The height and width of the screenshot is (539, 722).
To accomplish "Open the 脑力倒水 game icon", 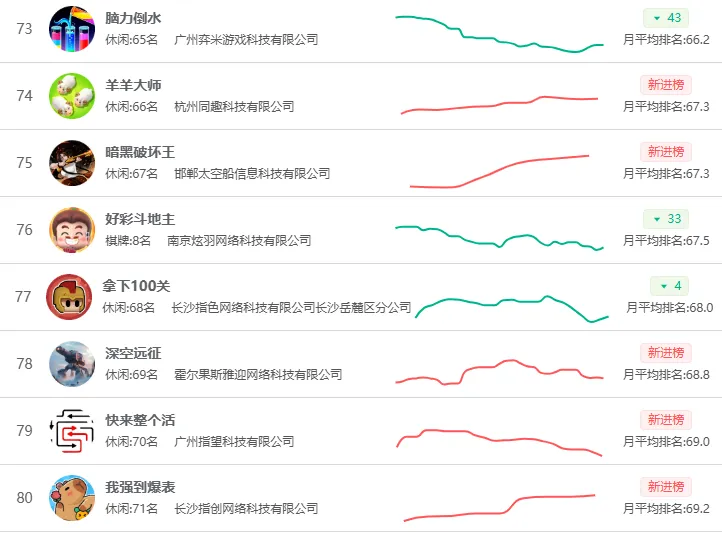I will click(72, 29).
